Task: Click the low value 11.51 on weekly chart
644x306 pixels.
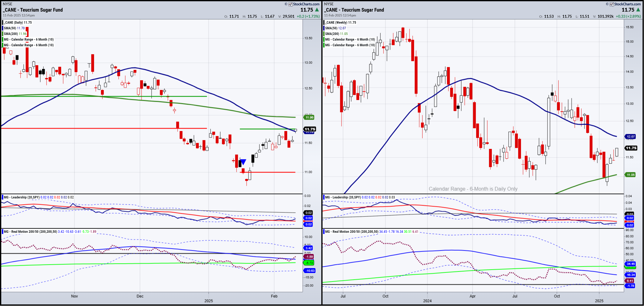Action: tap(584, 16)
